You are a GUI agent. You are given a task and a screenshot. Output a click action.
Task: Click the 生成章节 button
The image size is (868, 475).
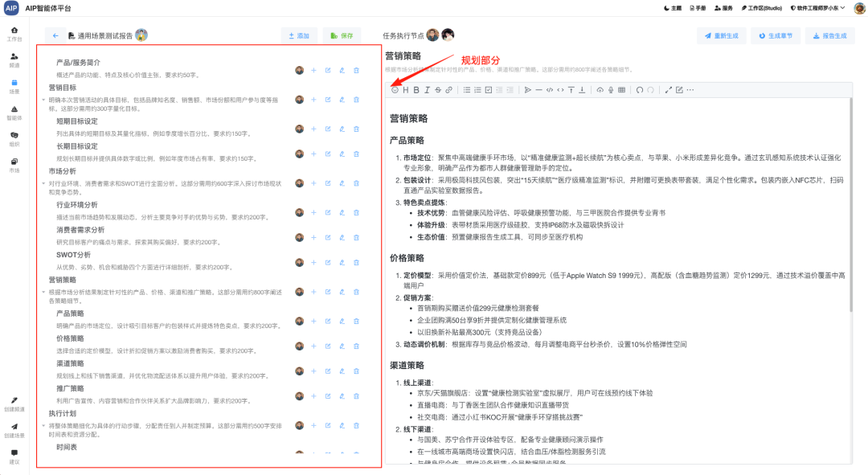tap(776, 35)
